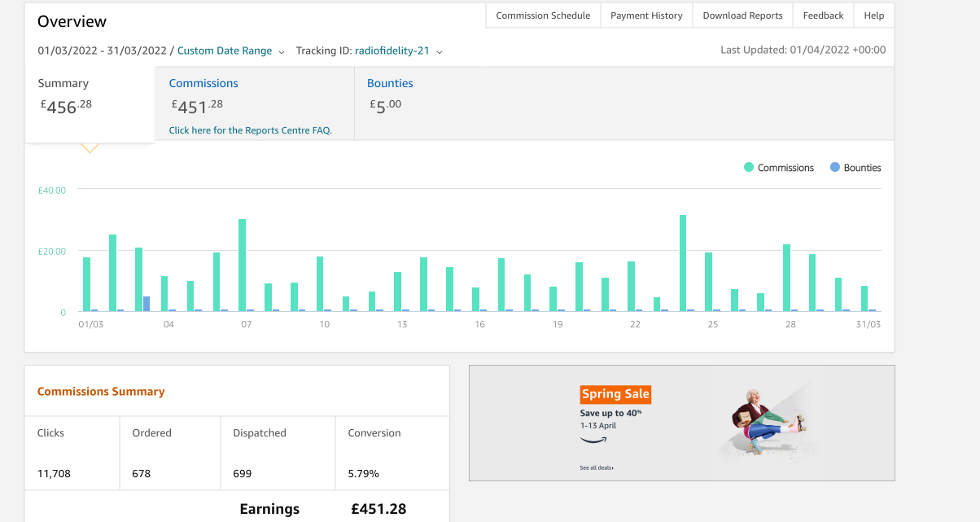
Task: Click the tallest commissions bar near 24/03
Action: pos(683,263)
